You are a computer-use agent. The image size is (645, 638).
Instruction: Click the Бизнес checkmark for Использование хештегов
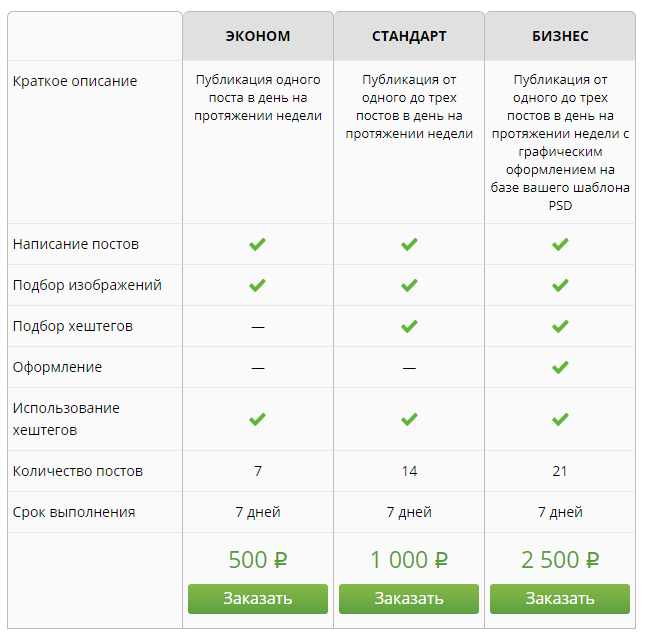point(560,419)
